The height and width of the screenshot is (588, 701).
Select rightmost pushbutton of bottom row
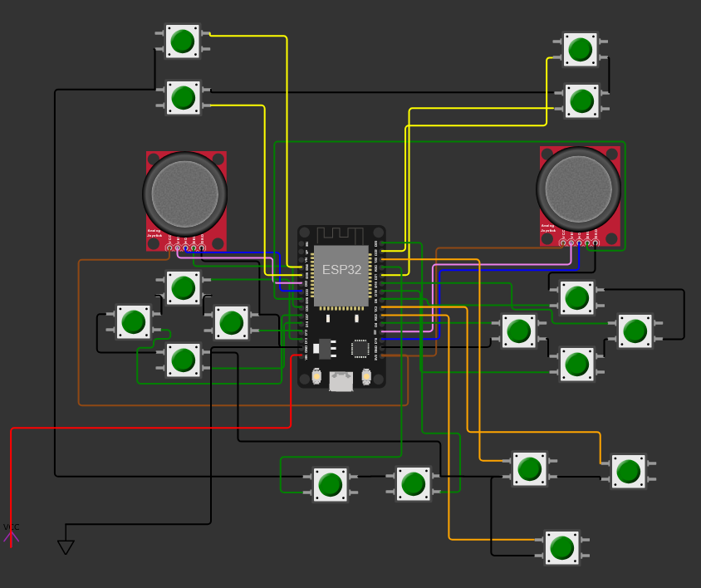[629, 471]
